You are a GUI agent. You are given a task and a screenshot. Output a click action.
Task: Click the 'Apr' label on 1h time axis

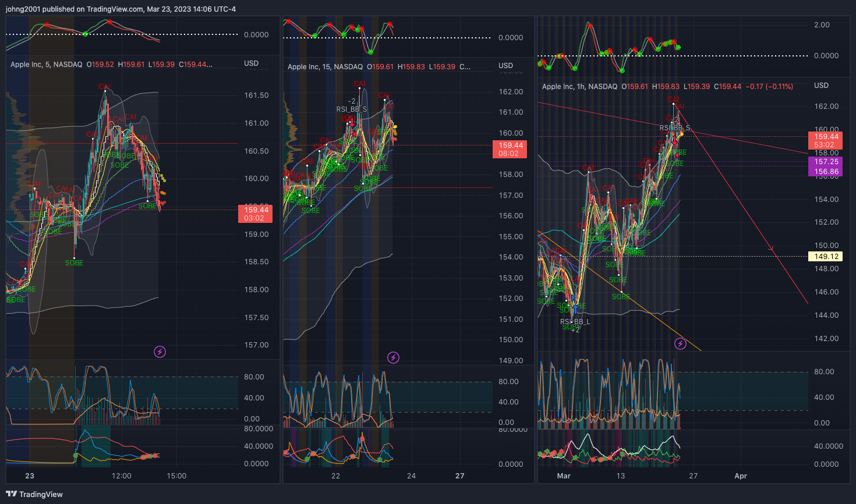[x=741, y=476]
